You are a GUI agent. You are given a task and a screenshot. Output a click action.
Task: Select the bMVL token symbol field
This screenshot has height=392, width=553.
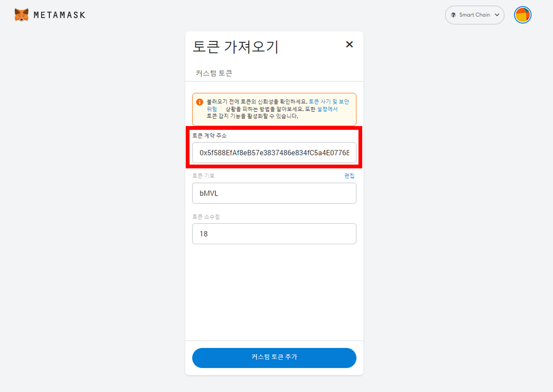click(x=274, y=193)
